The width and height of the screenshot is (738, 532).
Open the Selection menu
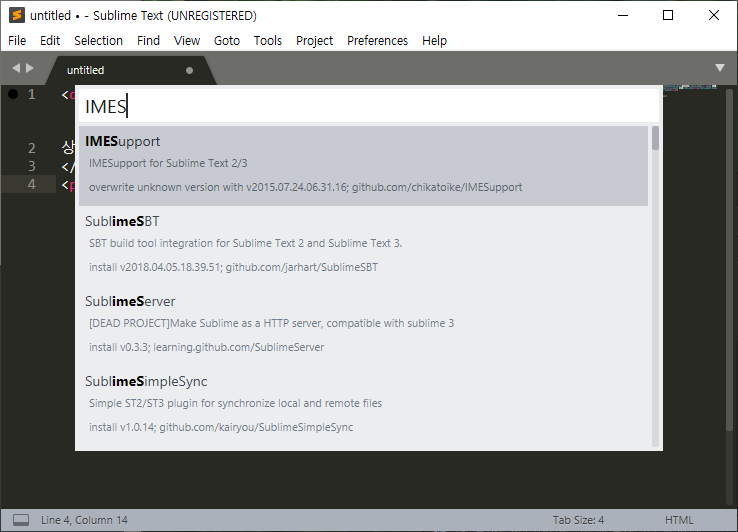(x=98, y=40)
